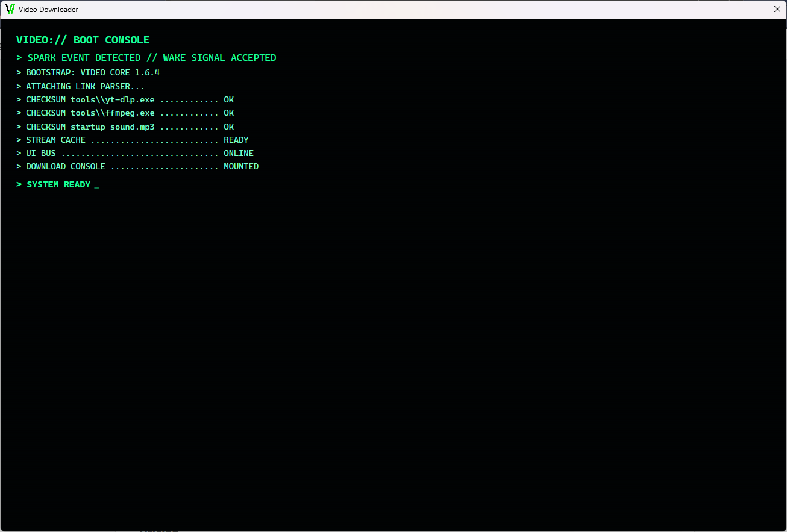The width and height of the screenshot is (787, 532).
Task: Select the startup sound.mp3 checksum line
Action: coord(125,127)
